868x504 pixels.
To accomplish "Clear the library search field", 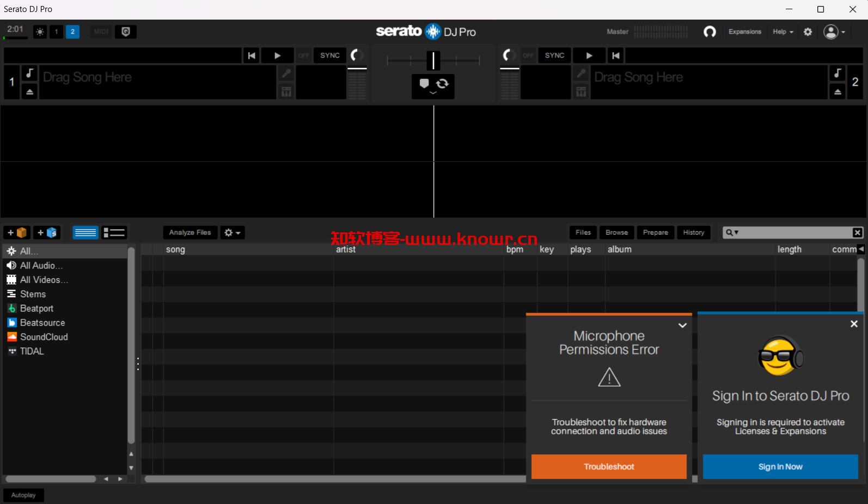I will coord(858,232).
